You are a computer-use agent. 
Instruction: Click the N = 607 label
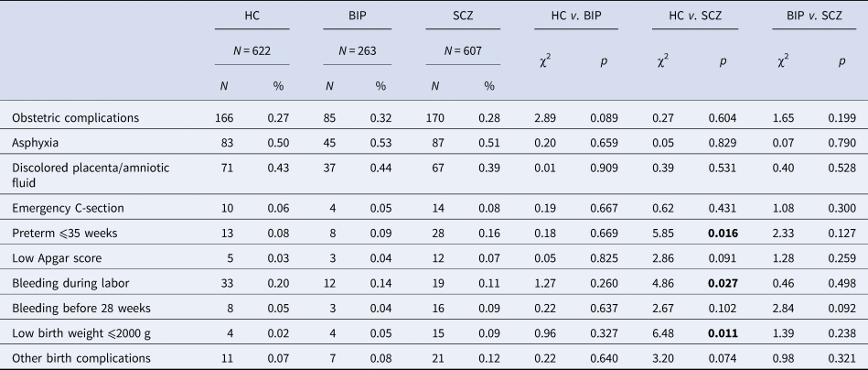[463, 51]
